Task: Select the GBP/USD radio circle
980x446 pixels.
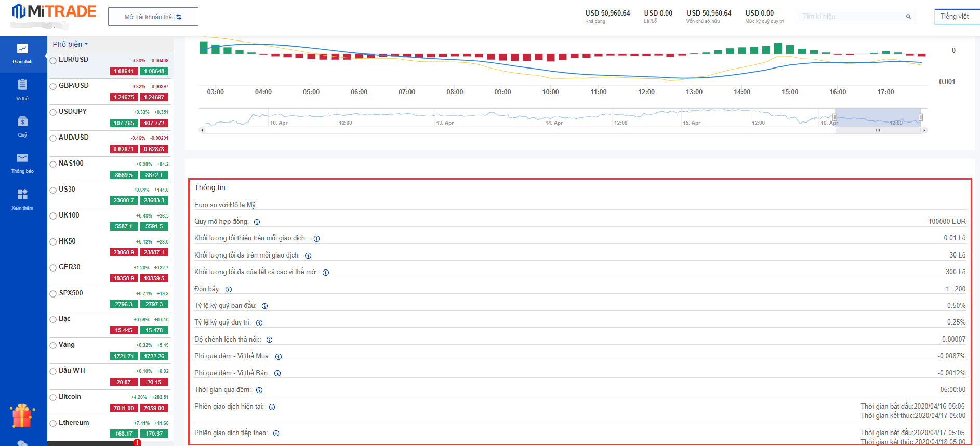Action: [53, 87]
